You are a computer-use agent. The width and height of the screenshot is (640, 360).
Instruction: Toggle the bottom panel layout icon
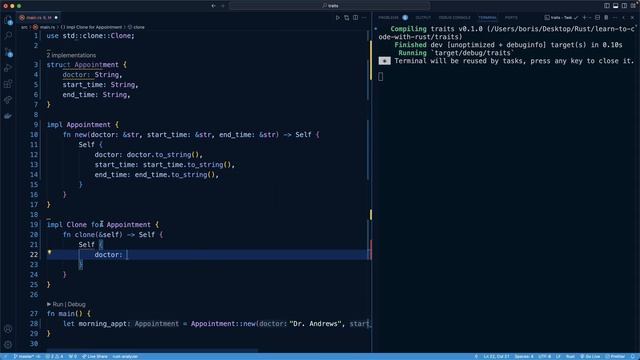(616, 6)
